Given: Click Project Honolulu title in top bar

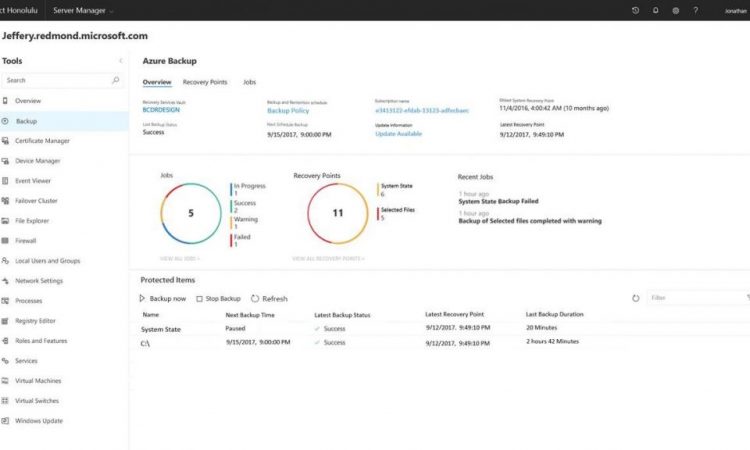Looking at the screenshot, I should [x=19, y=10].
